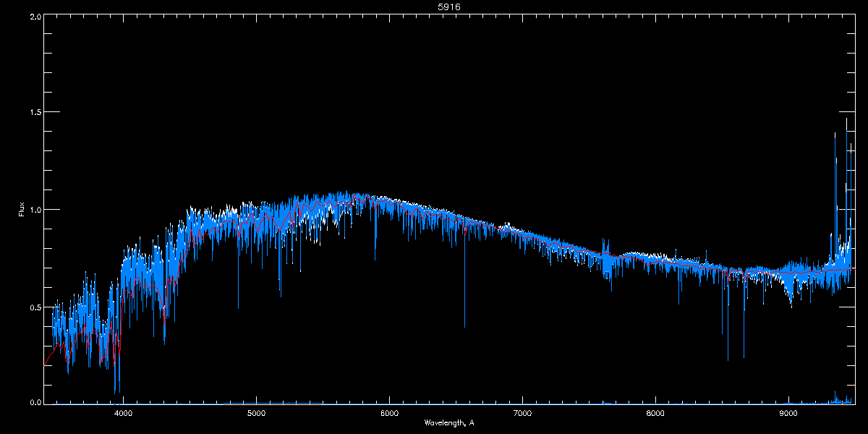The image size is (868, 434).
Task: Click the 1.5 flux tick label
Action: click(35, 113)
